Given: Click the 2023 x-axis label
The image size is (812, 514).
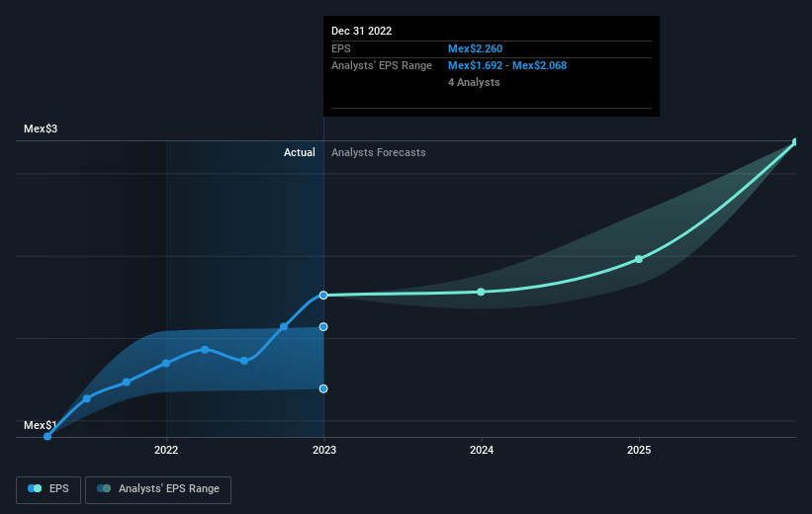Looking at the screenshot, I should 324,450.
